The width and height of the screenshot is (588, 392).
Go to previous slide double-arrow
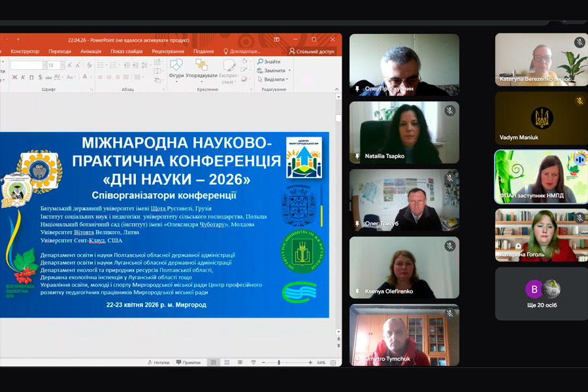pyautogui.click(x=338, y=338)
